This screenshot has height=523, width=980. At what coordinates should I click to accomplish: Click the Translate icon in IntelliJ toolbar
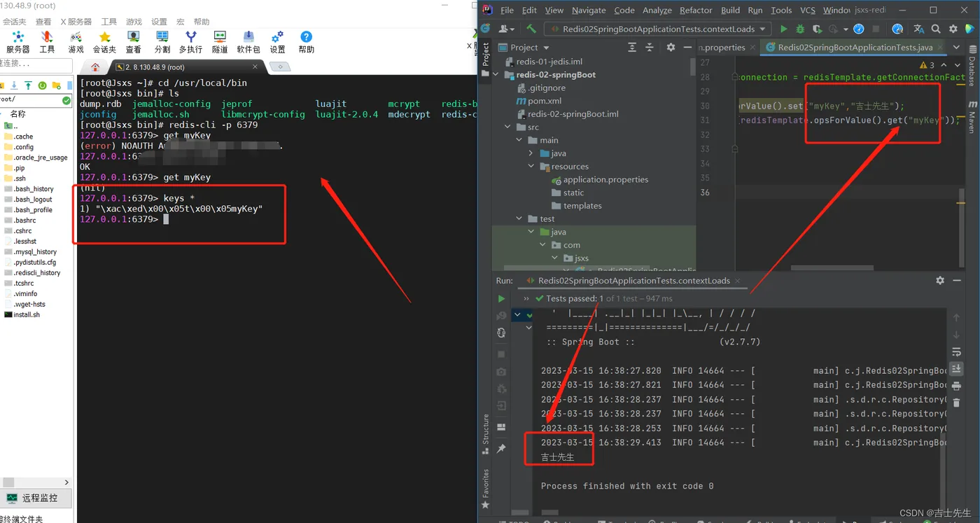[919, 29]
